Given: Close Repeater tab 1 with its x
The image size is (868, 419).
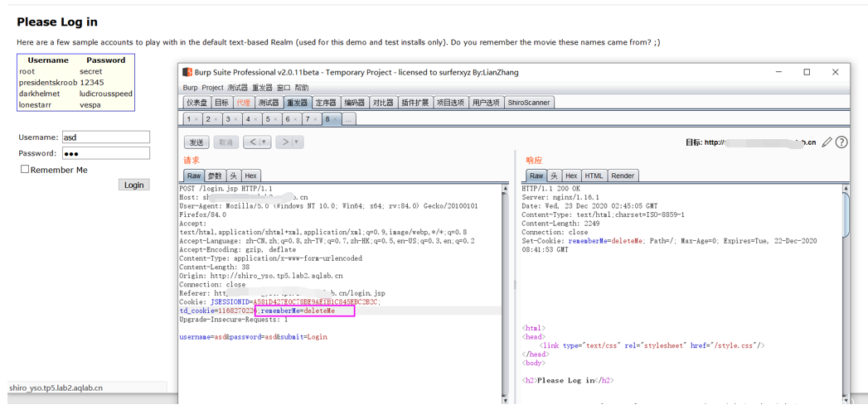Looking at the screenshot, I should point(196,120).
